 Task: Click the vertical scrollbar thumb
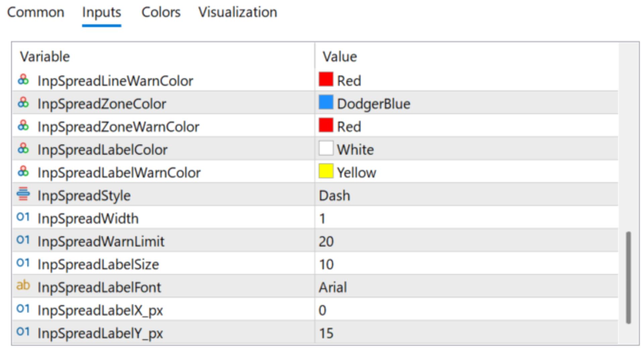(x=628, y=277)
